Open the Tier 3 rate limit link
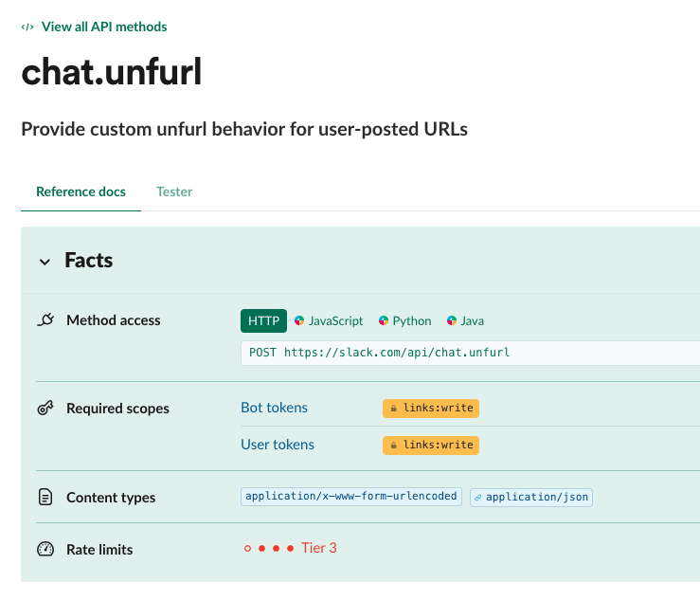700x601 pixels. (319, 548)
